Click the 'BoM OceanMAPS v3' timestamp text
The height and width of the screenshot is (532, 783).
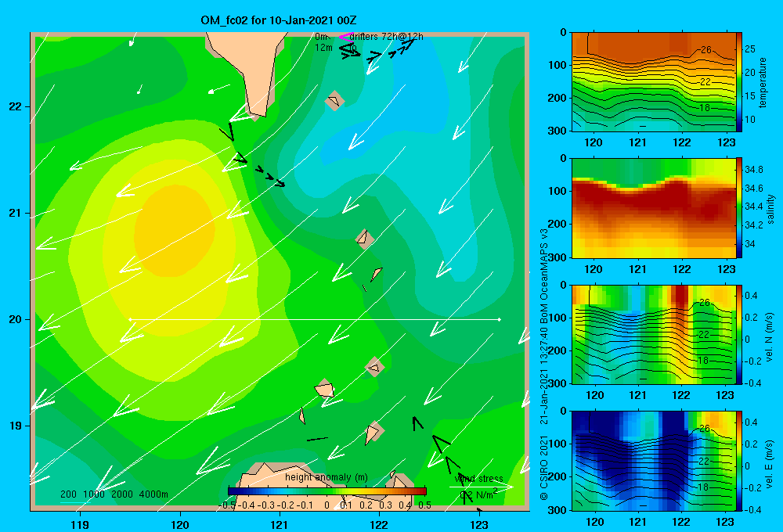tap(544, 271)
